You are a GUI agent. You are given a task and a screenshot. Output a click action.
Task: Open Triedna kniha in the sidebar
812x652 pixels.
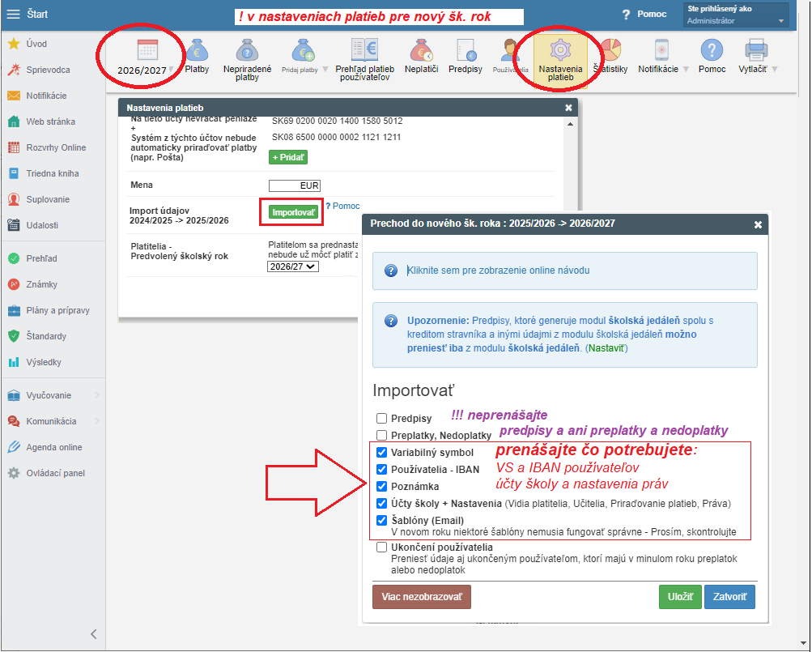[53, 173]
